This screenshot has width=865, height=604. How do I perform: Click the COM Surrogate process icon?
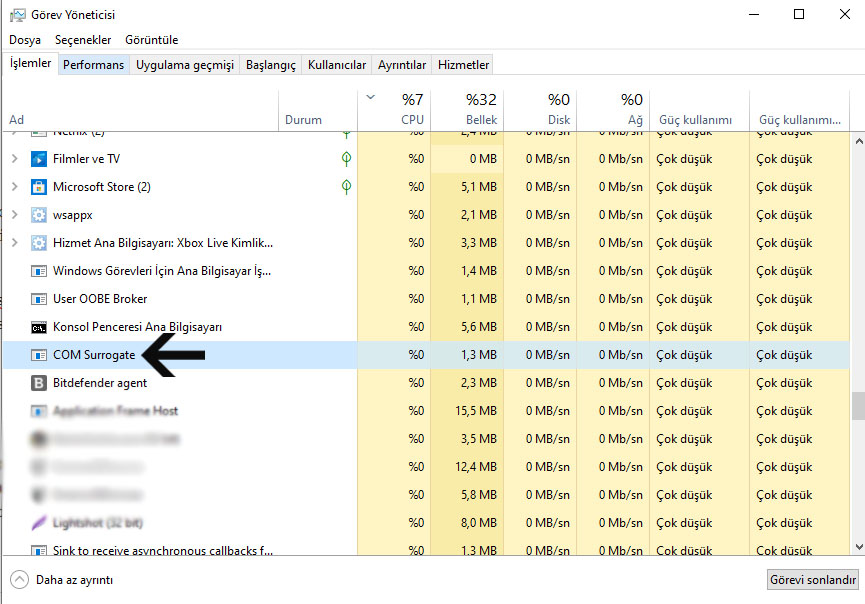[x=39, y=355]
